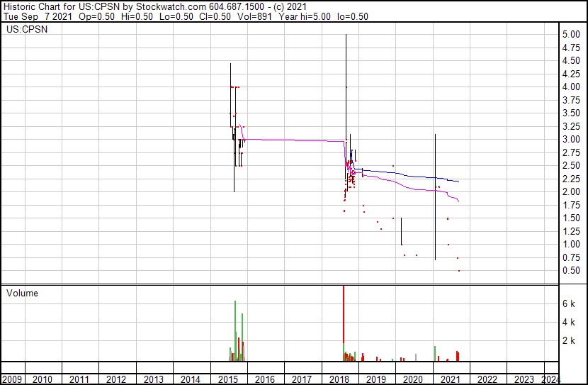The width and height of the screenshot is (588, 385).
Task: Click the 2.75 price axis label
Action: click(x=571, y=152)
